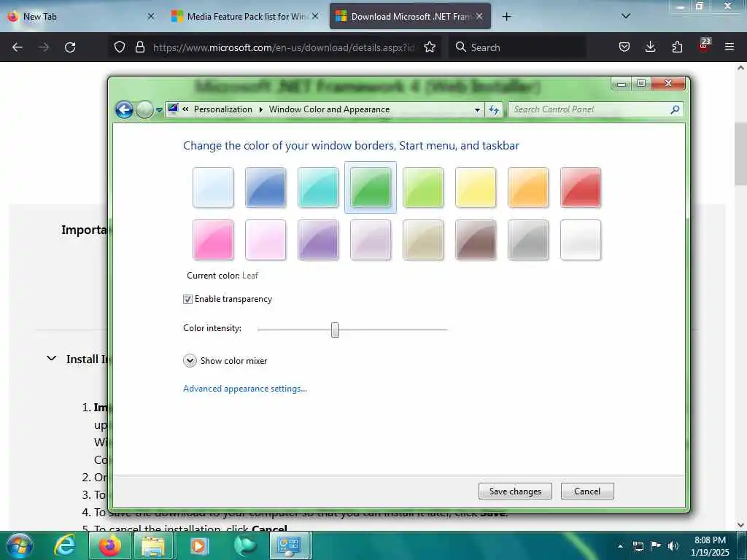Open Windows Explorer folder taskbar icon
The width and height of the screenshot is (747, 560).
coord(153,546)
